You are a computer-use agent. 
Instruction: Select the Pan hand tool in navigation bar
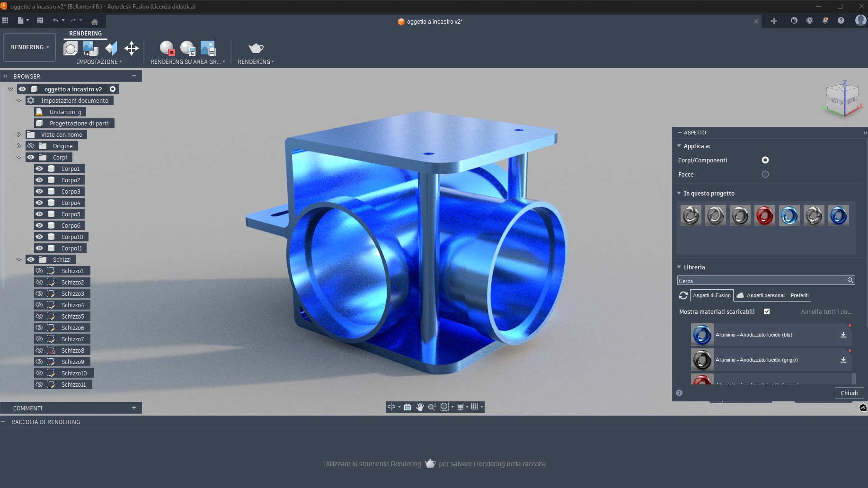(x=420, y=407)
